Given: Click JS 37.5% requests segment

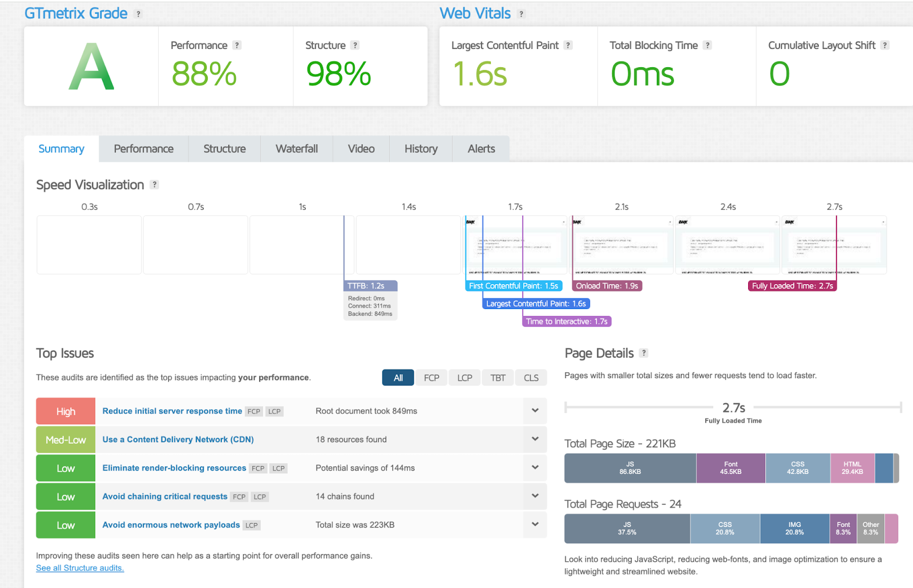Looking at the screenshot, I should pyautogui.click(x=627, y=529).
